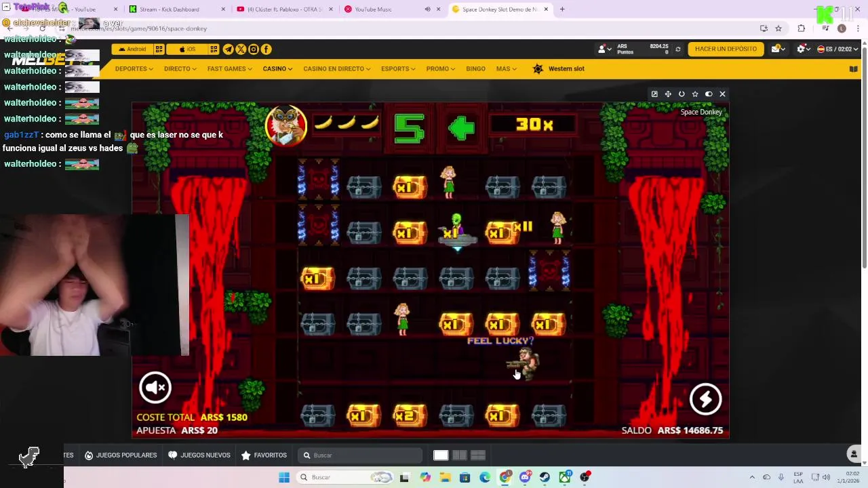
Task: Open the Windows Start menu
Action: [284, 477]
